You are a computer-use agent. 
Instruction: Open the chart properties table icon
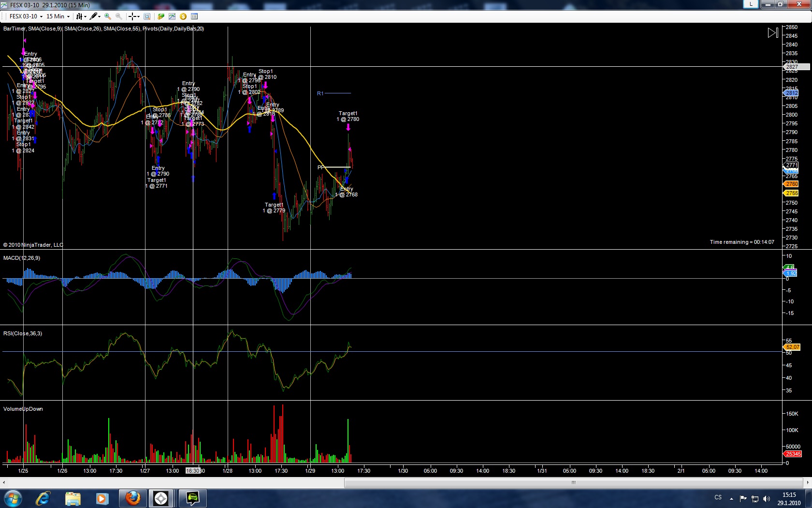(194, 16)
